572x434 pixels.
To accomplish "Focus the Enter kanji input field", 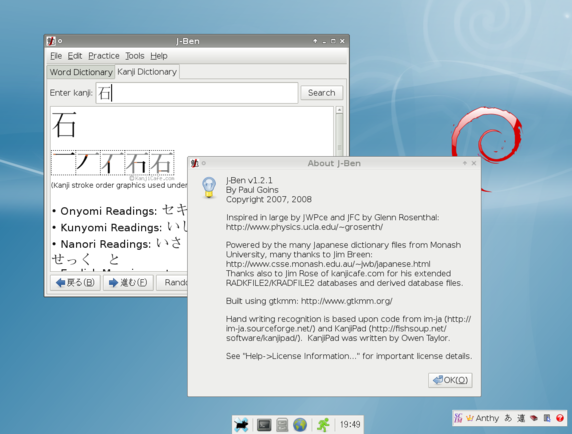I will (x=197, y=93).
